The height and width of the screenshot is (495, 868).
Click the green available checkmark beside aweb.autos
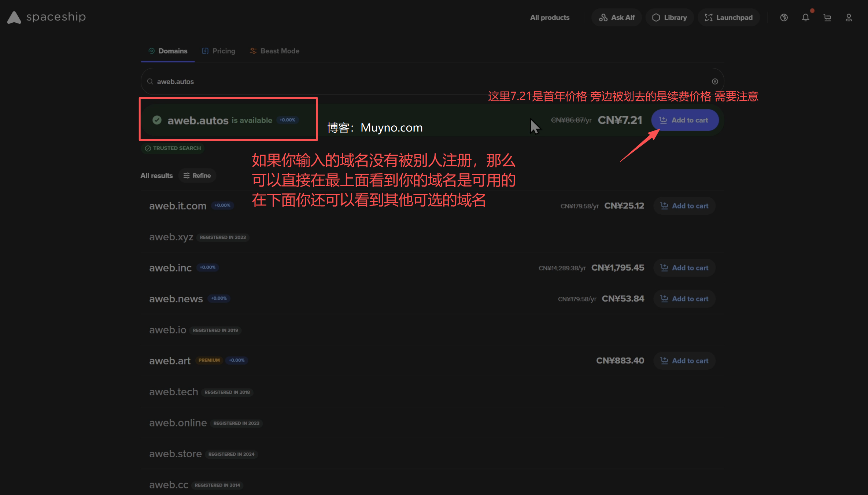tap(157, 120)
